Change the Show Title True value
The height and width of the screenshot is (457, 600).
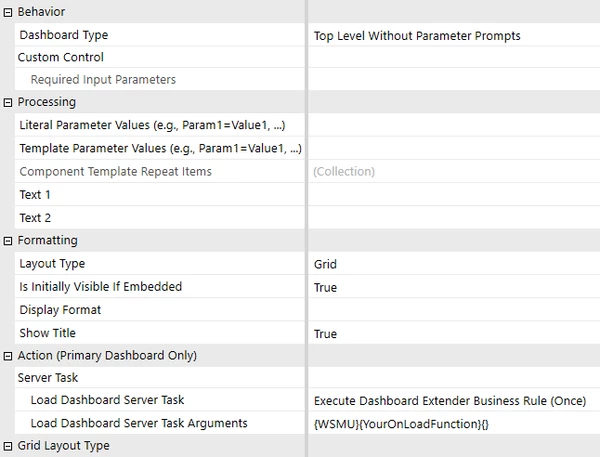point(454,333)
